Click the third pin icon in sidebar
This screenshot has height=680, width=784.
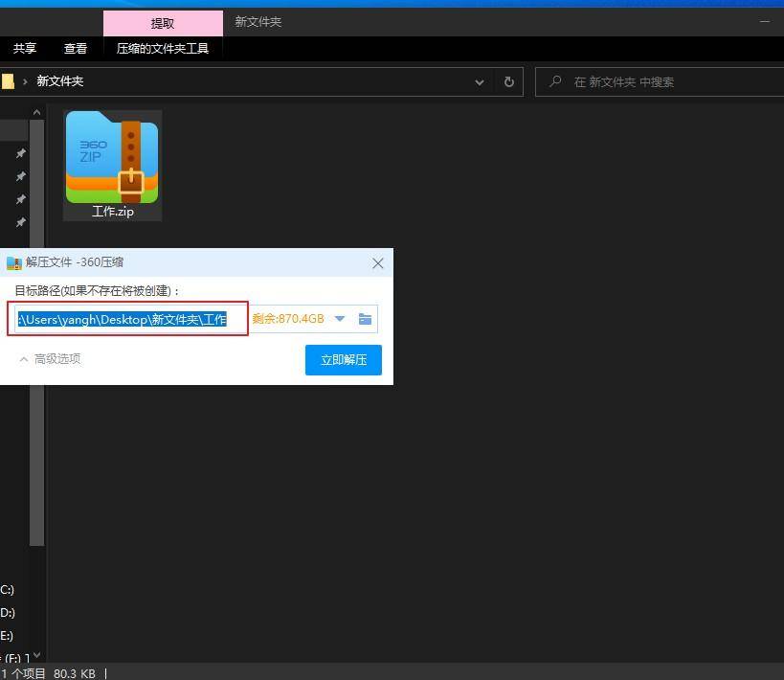(x=20, y=199)
